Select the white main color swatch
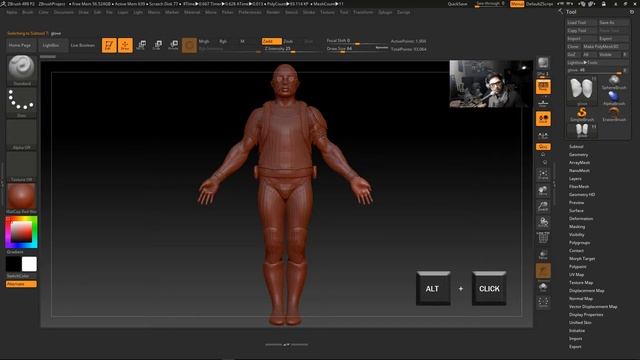 pos(29,264)
